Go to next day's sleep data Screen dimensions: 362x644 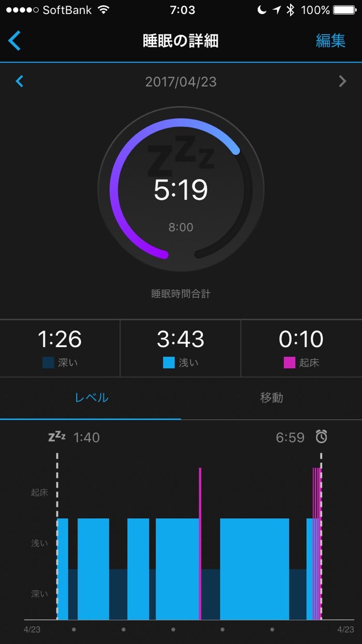[x=342, y=81]
